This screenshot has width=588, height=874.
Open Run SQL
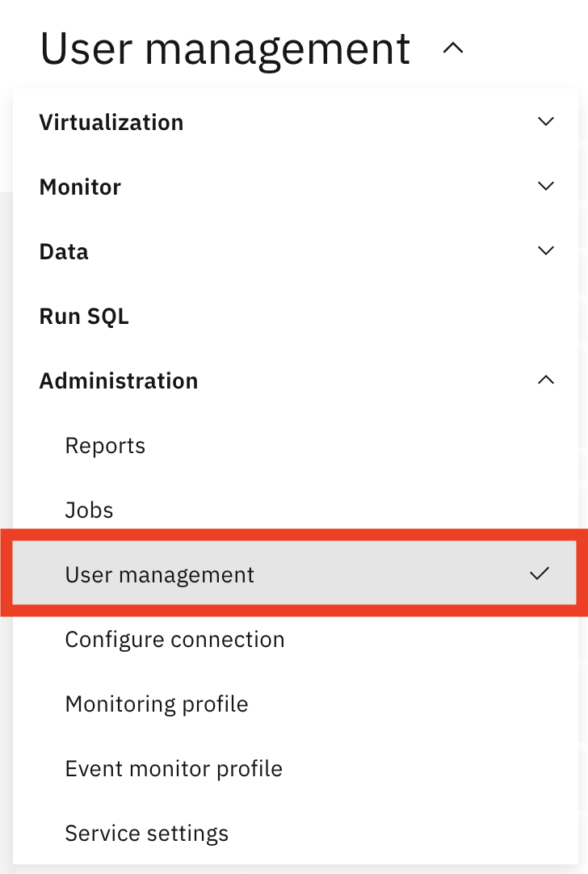[84, 316]
